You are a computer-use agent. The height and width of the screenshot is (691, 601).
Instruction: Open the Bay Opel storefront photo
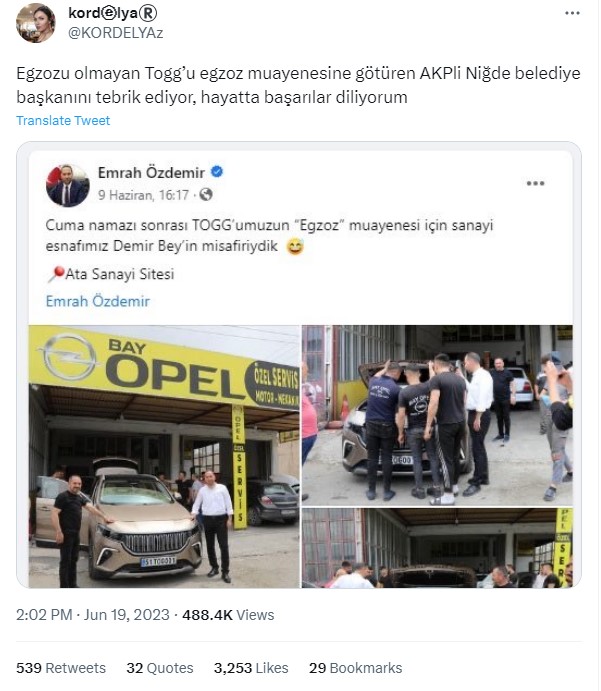click(x=164, y=457)
